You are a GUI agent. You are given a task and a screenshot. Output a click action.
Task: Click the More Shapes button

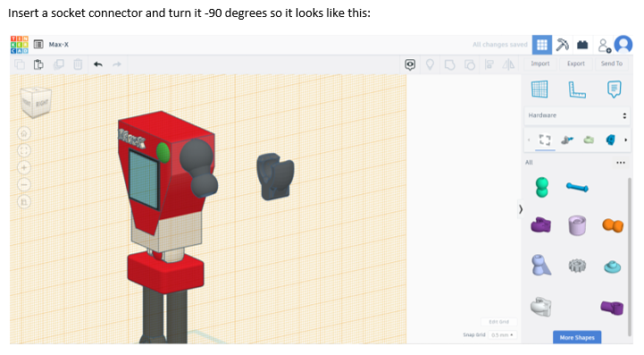[577, 337]
